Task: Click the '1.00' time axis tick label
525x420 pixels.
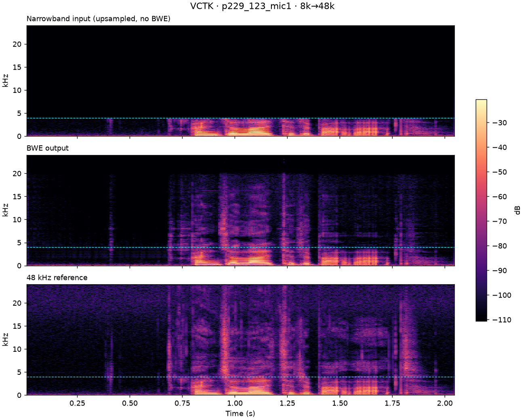Action: click(x=235, y=403)
